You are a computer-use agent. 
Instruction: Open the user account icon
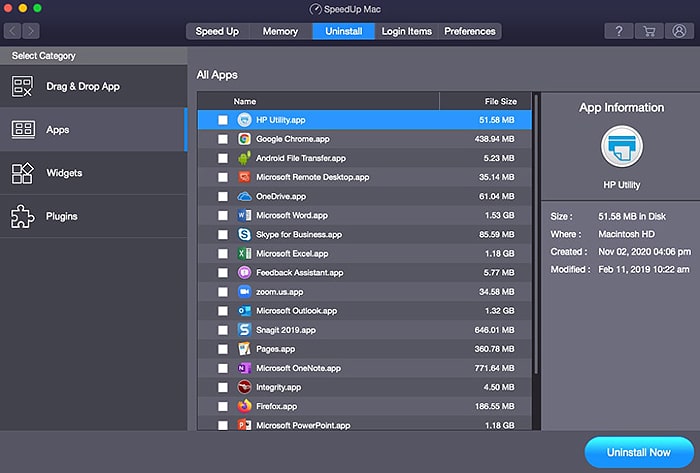(x=679, y=31)
